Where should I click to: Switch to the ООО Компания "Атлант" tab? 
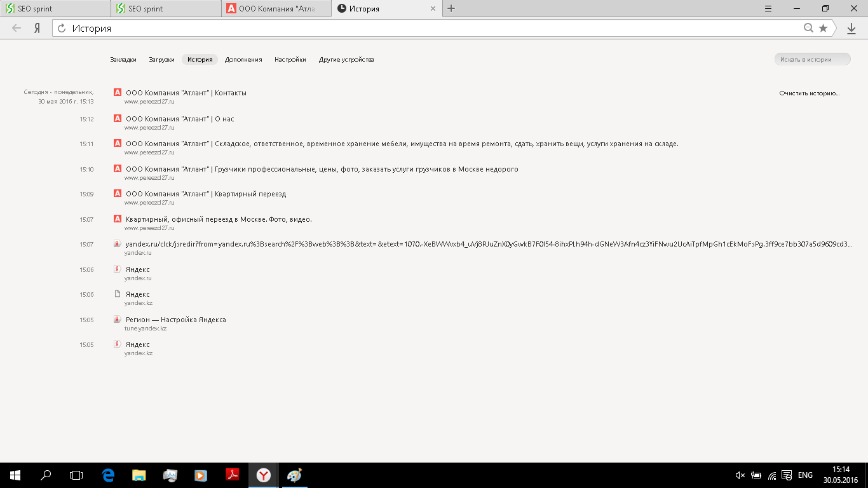pyautogui.click(x=276, y=9)
